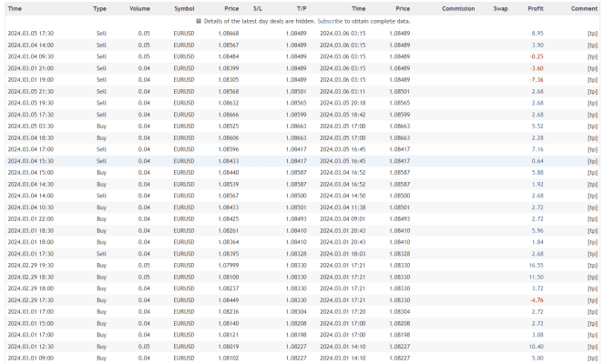Sort by the Profit column header
The height and width of the screenshot is (364, 604).
536,8
